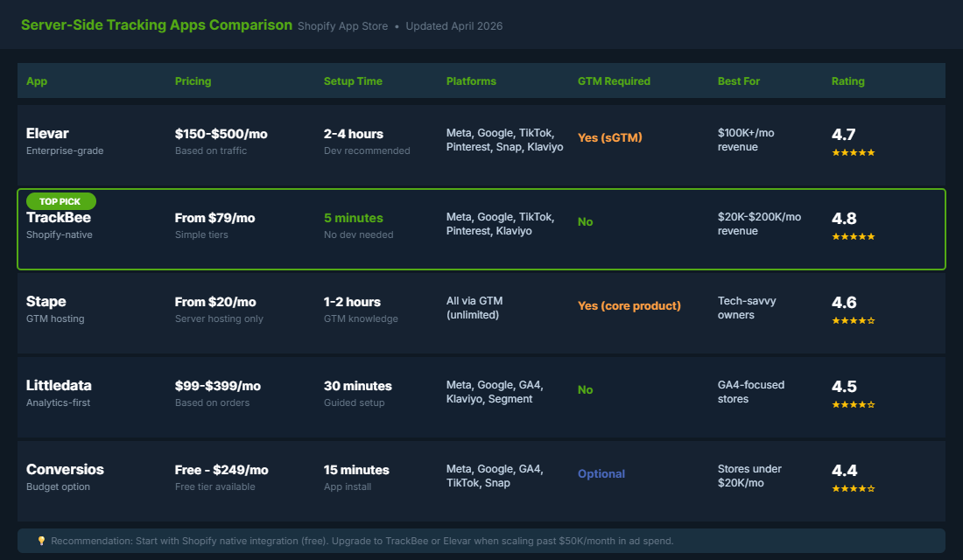
Task: Click TrackBee's star rating icons
Action: click(854, 236)
